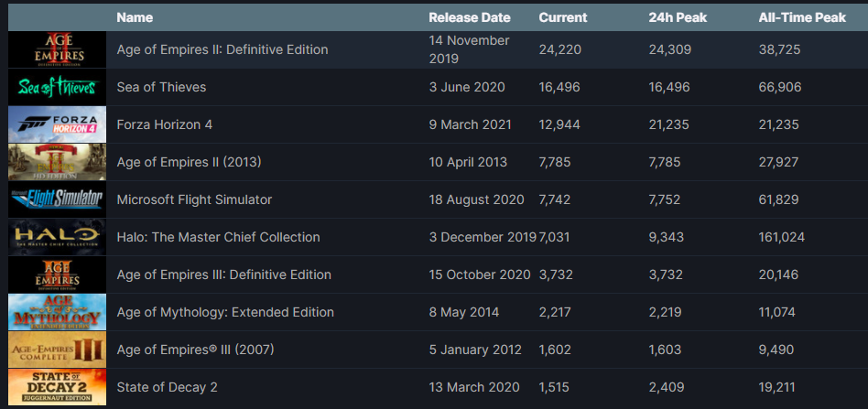Open Age of Empires II: Definitive Edition link
The width and height of the screenshot is (868, 409).
pyautogui.click(x=222, y=49)
